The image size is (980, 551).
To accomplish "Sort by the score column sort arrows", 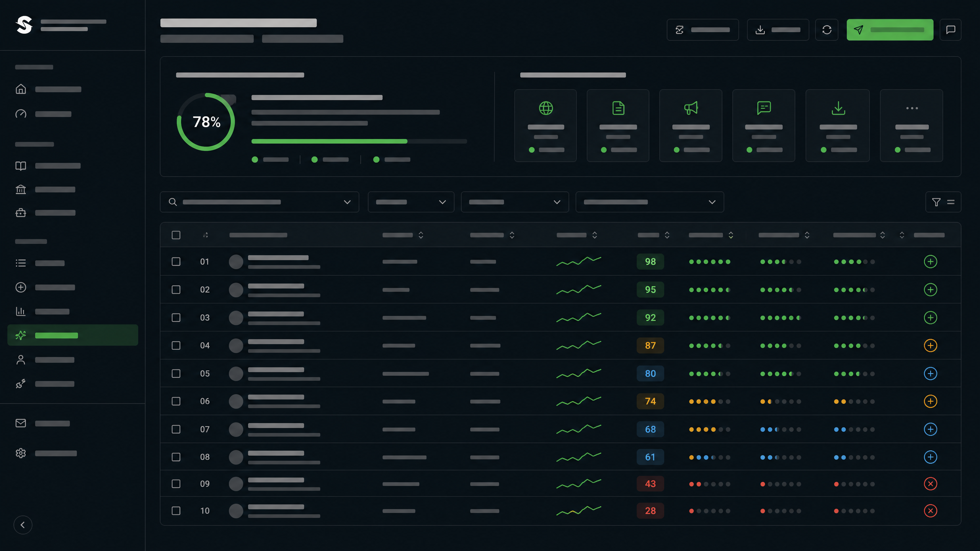I will (667, 235).
